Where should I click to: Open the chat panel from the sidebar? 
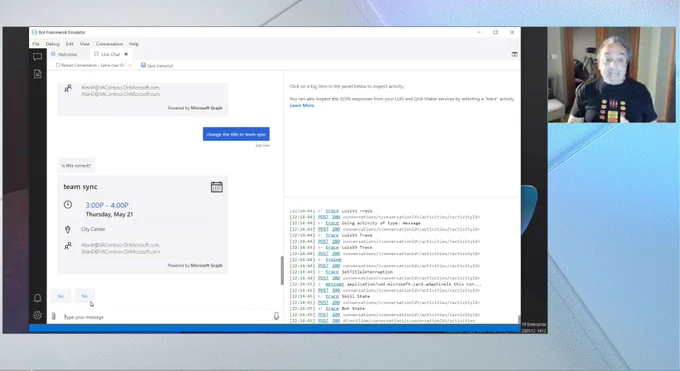tap(37, 56)
